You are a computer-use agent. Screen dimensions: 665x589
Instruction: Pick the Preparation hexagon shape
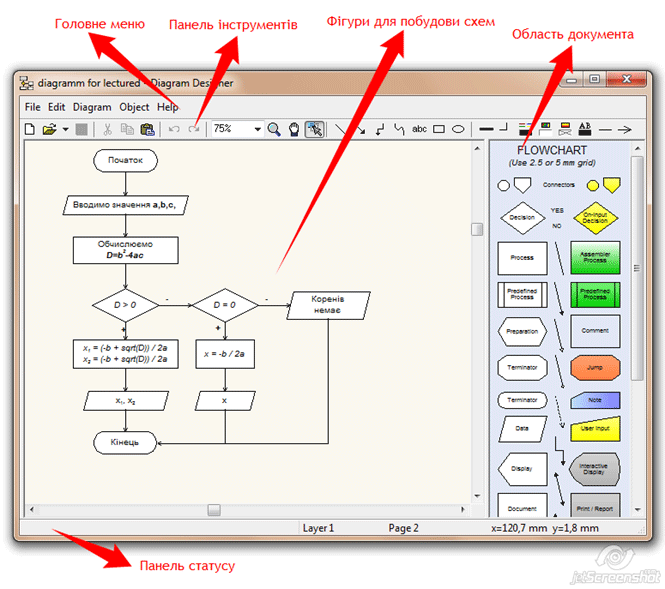pos(522,332)
